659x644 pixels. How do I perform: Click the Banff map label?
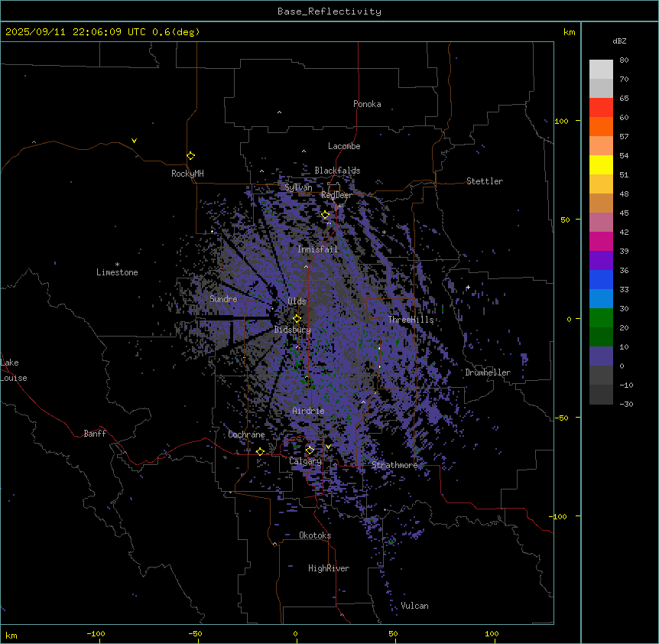(x=95, y=434)
